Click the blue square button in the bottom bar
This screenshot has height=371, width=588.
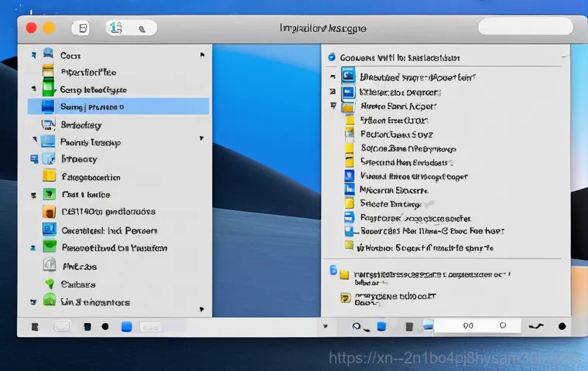click(x=127, y=326)
